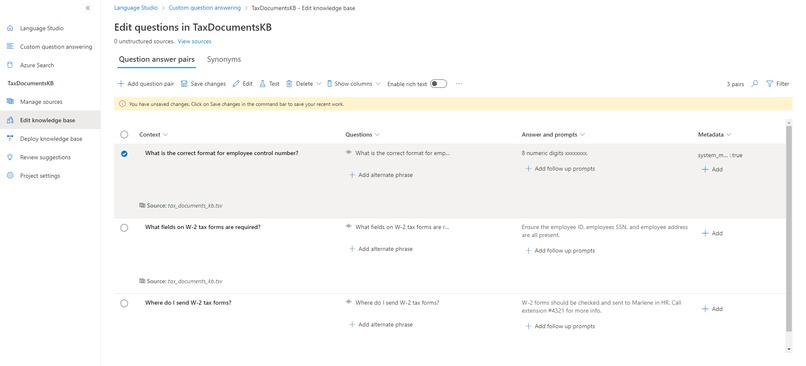Screen dimensions: 806x366
Task: Click the 'system_m... : true' metadata tag
Action: 720,155
